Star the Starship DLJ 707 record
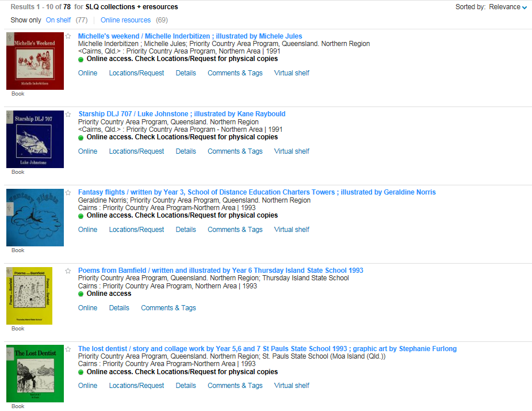532x411 pixels. [x=68, y=115]
